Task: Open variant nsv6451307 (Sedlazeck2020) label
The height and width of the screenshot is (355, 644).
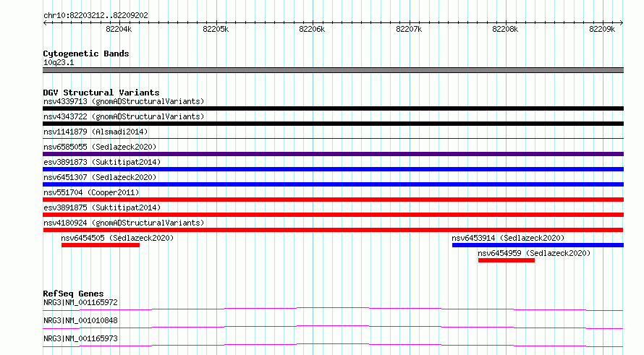Action: pyautogui.click(x=100, y=177)
